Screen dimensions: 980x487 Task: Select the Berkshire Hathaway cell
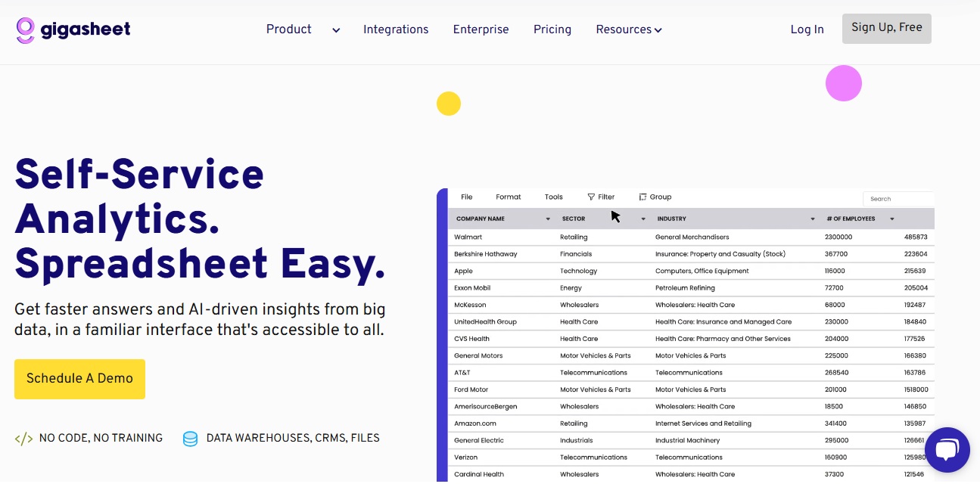[486, 254]
